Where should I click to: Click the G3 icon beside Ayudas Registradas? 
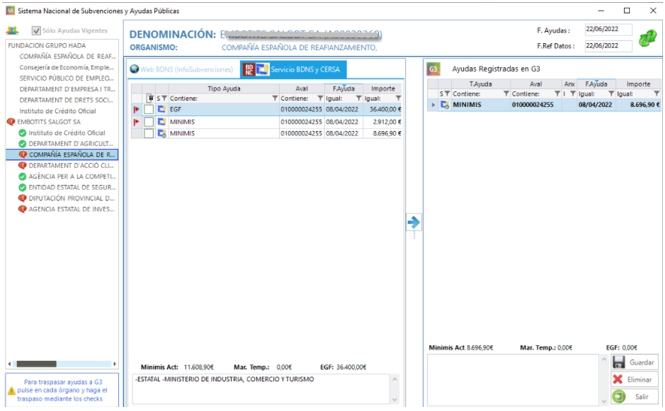(x=433, y=69)
